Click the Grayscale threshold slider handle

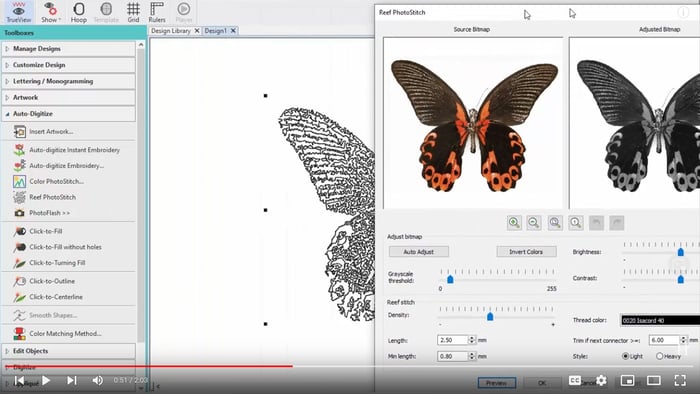point(450,279)
